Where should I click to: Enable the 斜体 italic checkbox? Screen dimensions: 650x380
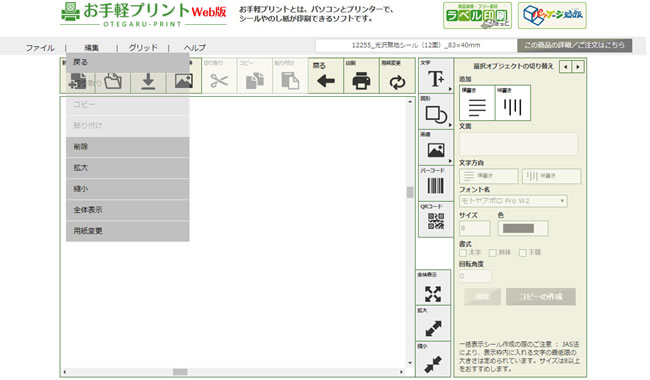click(x=493, y=252)
